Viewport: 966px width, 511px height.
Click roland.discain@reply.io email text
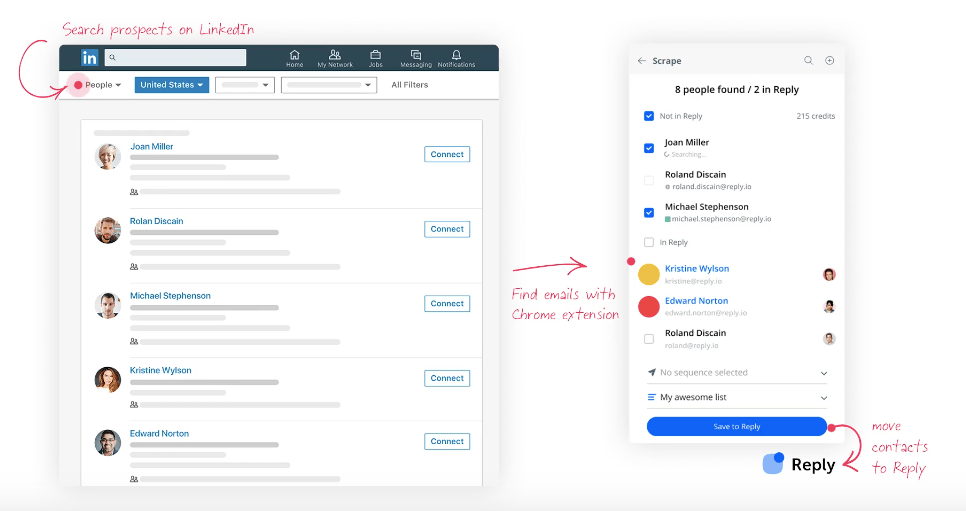712,187
